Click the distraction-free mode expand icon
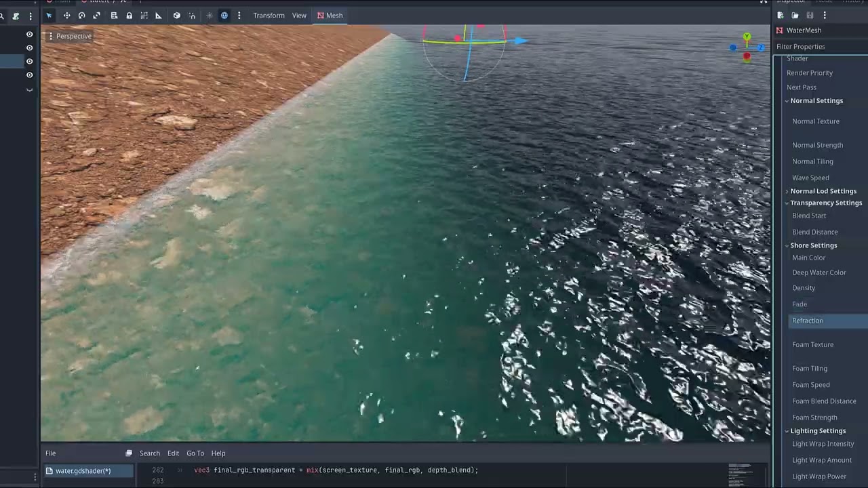Image resolution: width=868 pixels, height=488 pixels. point(764,2)
